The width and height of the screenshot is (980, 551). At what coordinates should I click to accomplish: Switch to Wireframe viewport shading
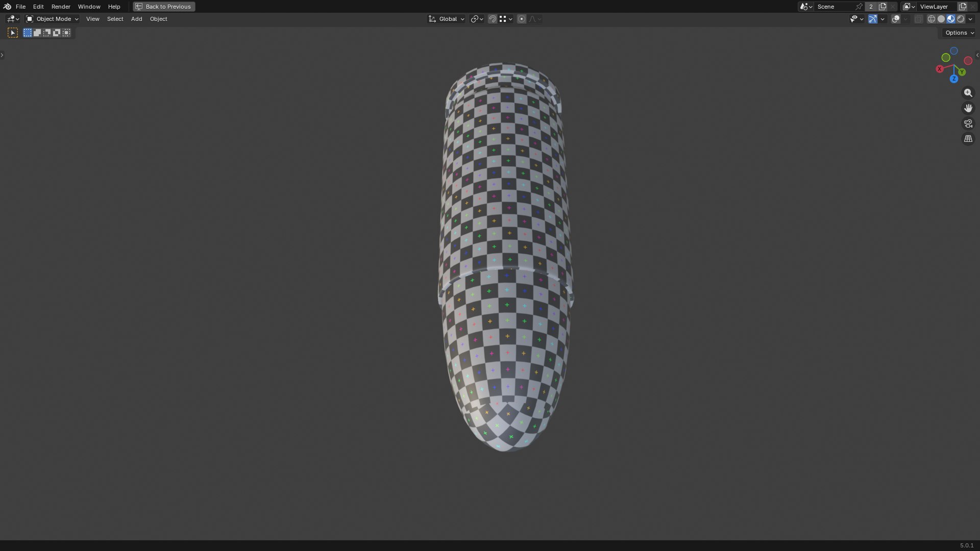(x=932, y=19)
